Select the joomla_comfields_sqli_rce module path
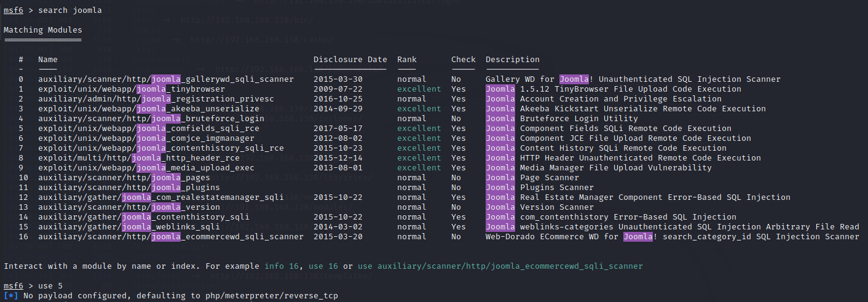The width and height of the screenshot is (868, 302). click(148, 129)
